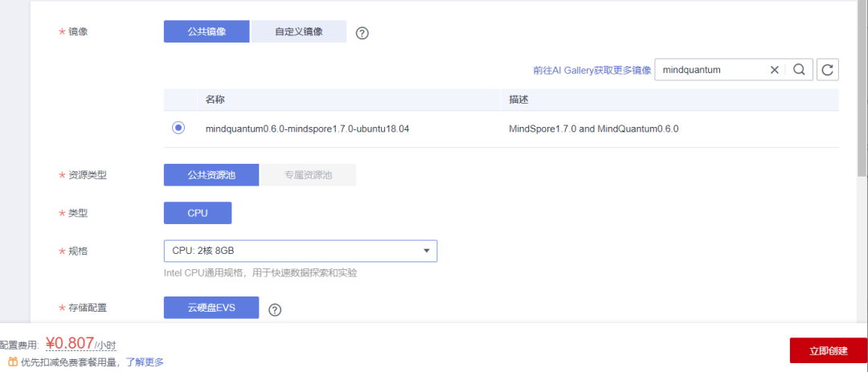Refresh the image list
868x372 pixels.
coord(828,70)
